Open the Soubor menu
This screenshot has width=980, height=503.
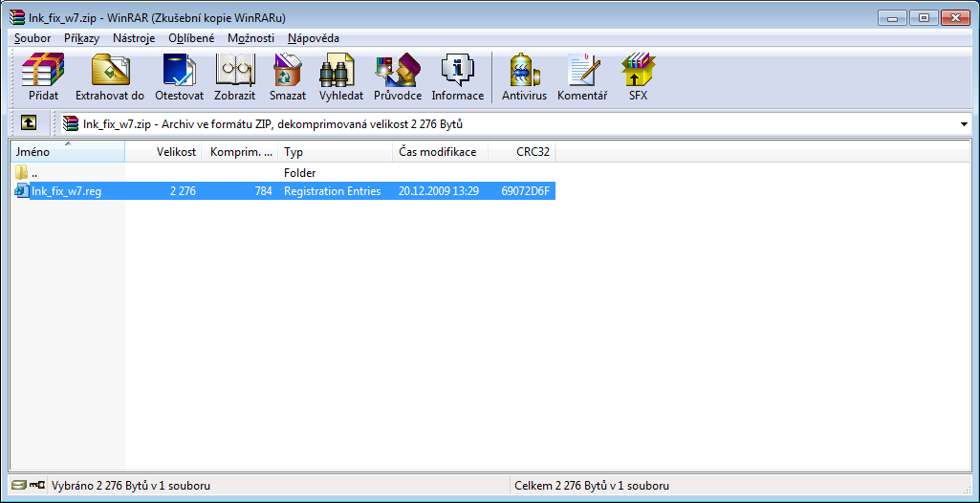33,38
